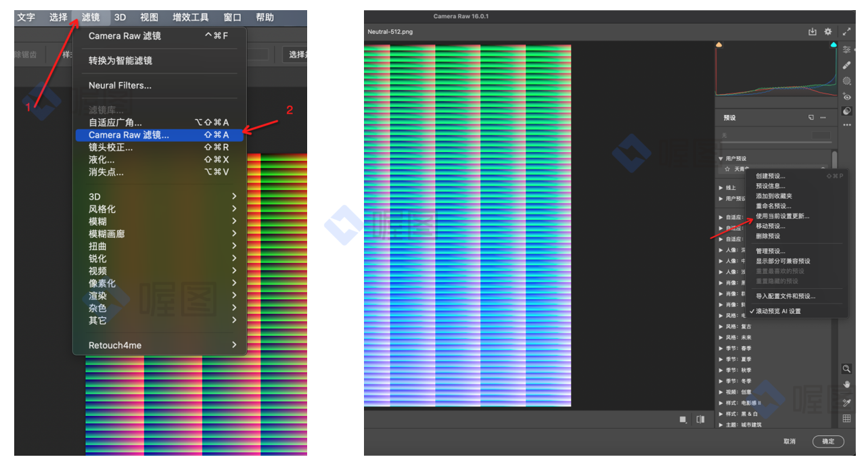Toggle before/after split view icon
Viewport: 868px width, 474px height.
tap(700, 420)
